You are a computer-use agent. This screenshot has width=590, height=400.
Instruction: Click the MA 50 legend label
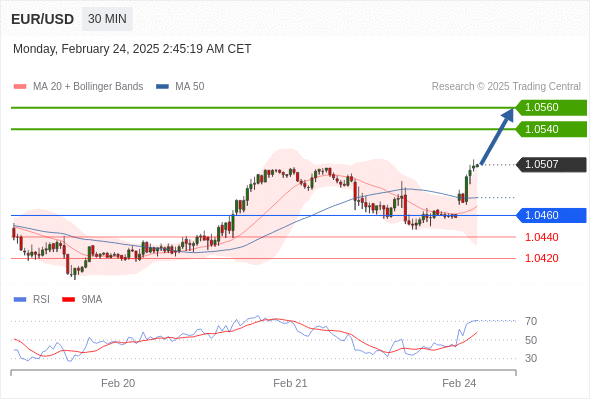click(x=190, y=87)
